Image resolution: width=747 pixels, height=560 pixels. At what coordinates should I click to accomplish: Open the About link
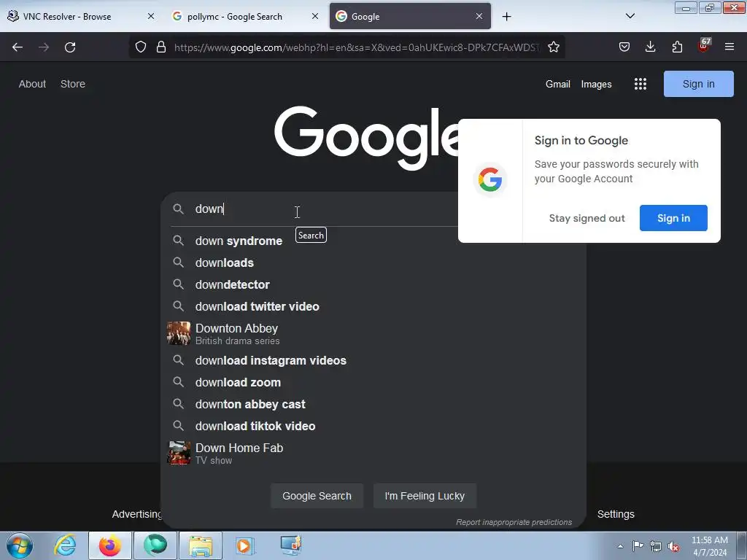(32, 84)
